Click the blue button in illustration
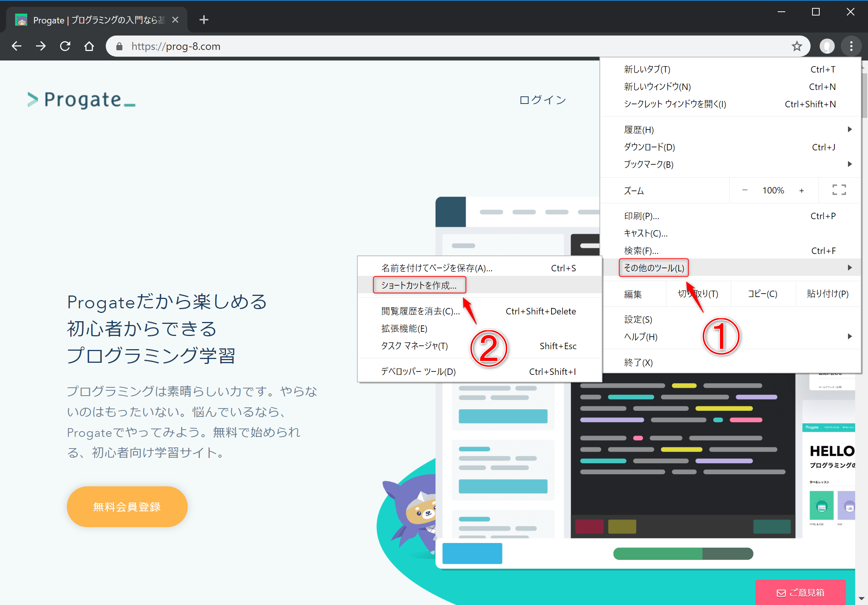The height and width of the screenshot is (605, 868). coord(472,553)
